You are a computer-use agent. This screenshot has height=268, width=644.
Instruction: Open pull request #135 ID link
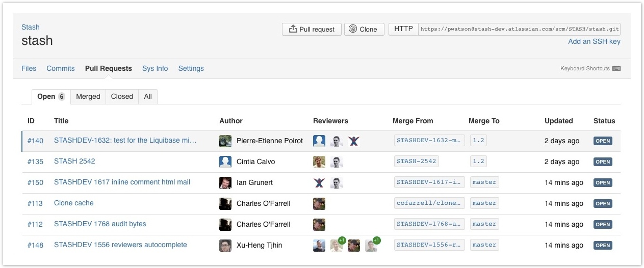click(35, 162)
